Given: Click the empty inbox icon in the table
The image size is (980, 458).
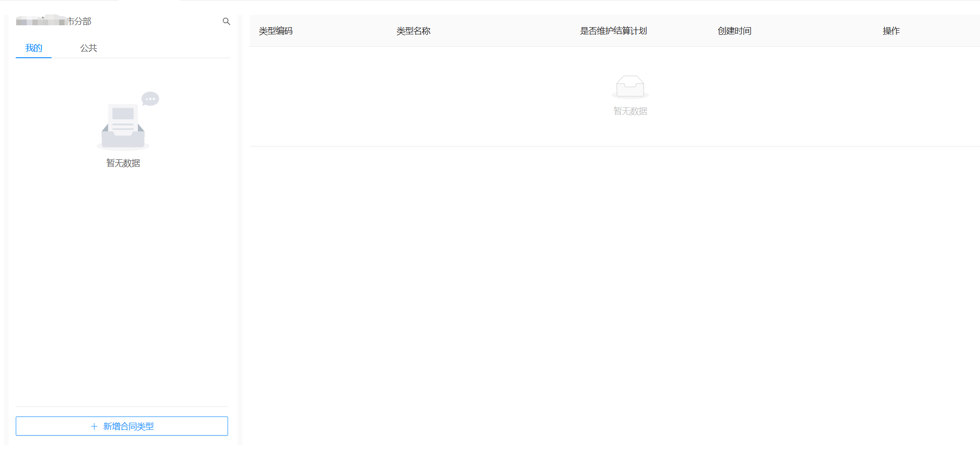Looking at the screenshot, I should tap(630, 87).
